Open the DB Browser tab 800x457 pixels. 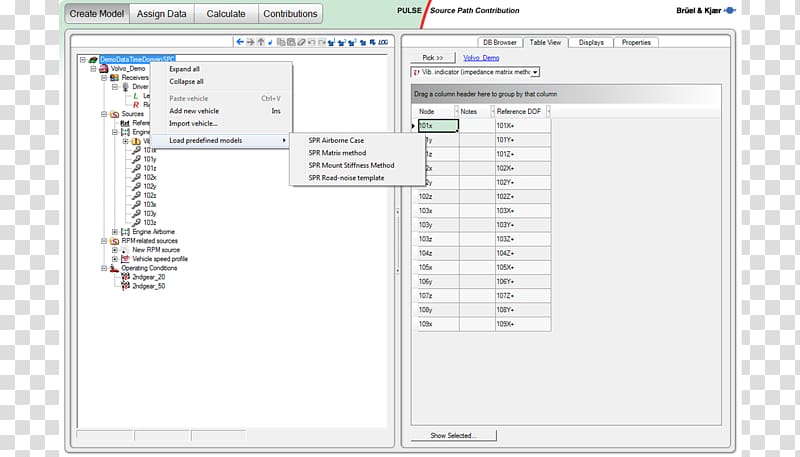tap(500, 42)
